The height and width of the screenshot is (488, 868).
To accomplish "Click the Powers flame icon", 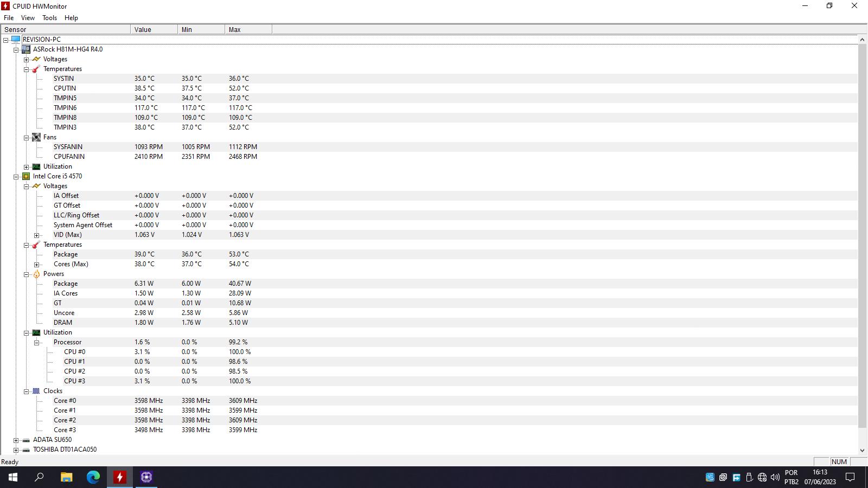I will [x=36, y=274].
